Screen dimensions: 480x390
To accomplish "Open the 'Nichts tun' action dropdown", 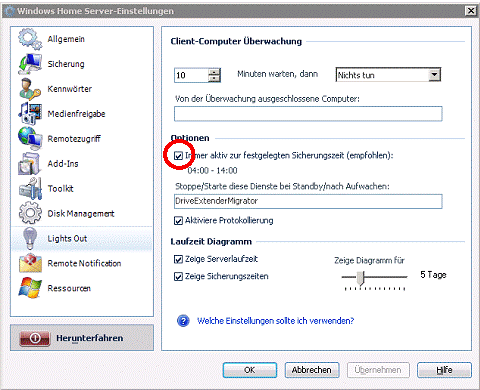I will [434, 75].
